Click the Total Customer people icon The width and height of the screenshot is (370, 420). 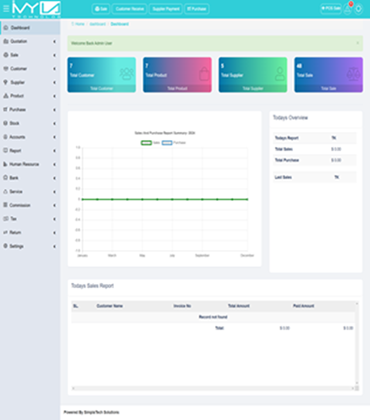tap(126, 74)
